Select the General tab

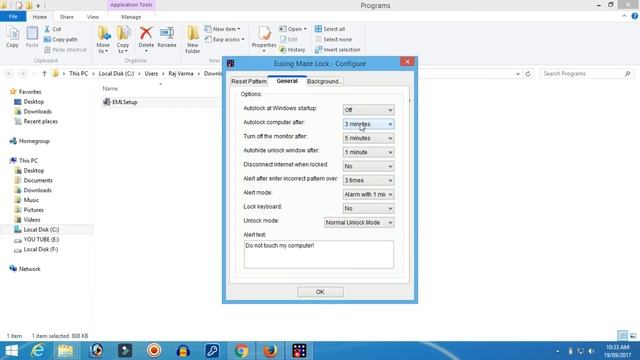click(287, 81)
